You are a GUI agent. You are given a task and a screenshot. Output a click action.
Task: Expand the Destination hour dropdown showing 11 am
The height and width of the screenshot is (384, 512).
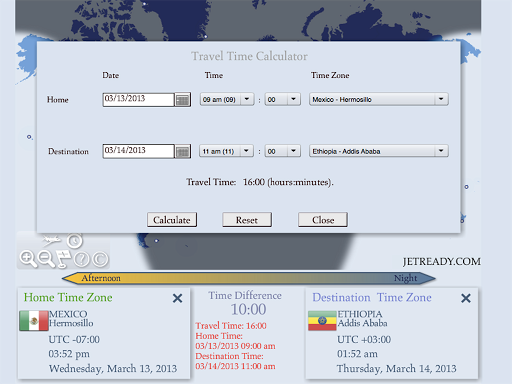click(226, 151)
